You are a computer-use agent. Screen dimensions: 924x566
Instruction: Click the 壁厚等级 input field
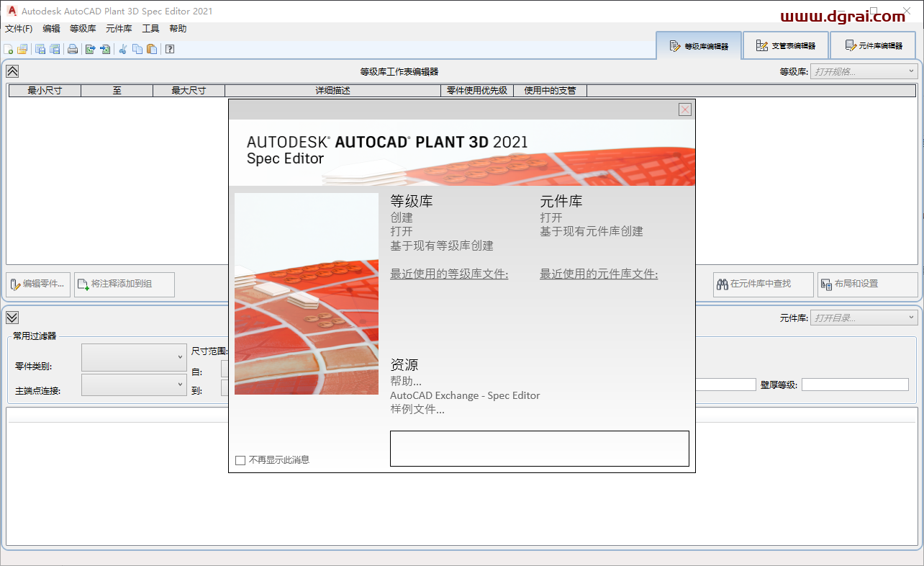pos(855,385)
